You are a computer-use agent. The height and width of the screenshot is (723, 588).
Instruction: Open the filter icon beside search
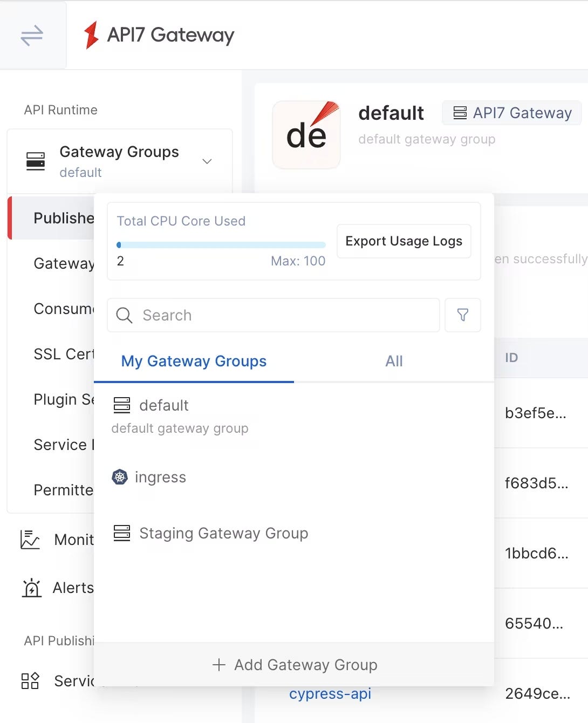point(462,315)
